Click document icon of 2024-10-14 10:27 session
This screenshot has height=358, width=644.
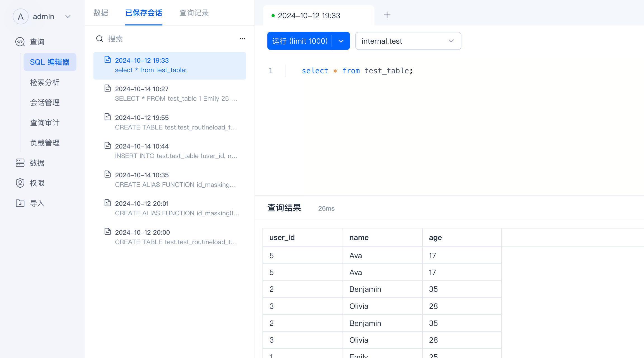point(108,88)
